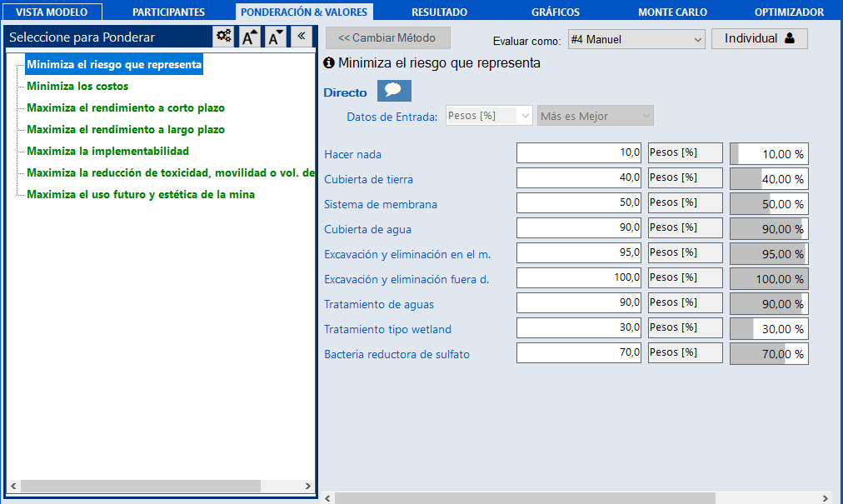Toggle the Individual evaluation button
This screenshot has height=504, width=843.
pos(759,38)
